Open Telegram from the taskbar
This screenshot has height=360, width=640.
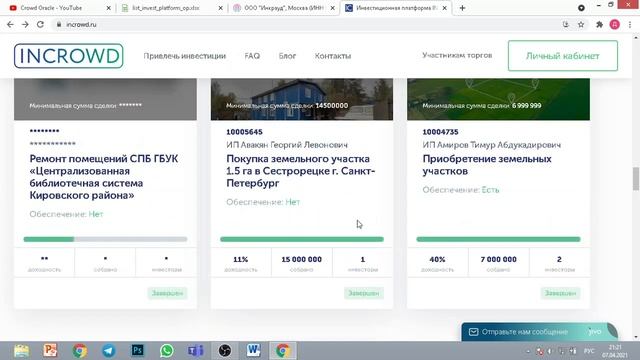(x=109, y=351)
